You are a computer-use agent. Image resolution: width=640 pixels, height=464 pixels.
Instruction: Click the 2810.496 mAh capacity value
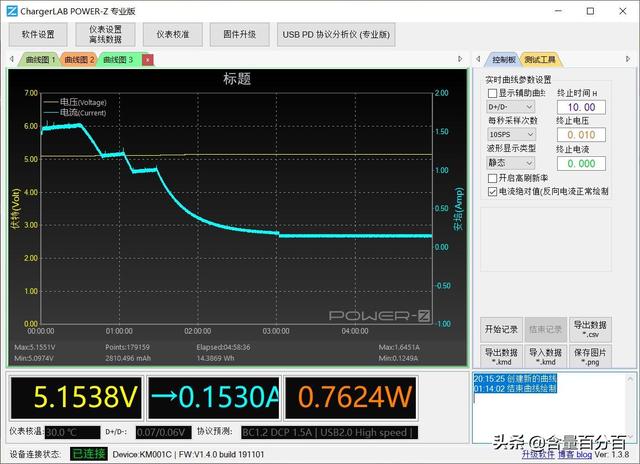128,358
